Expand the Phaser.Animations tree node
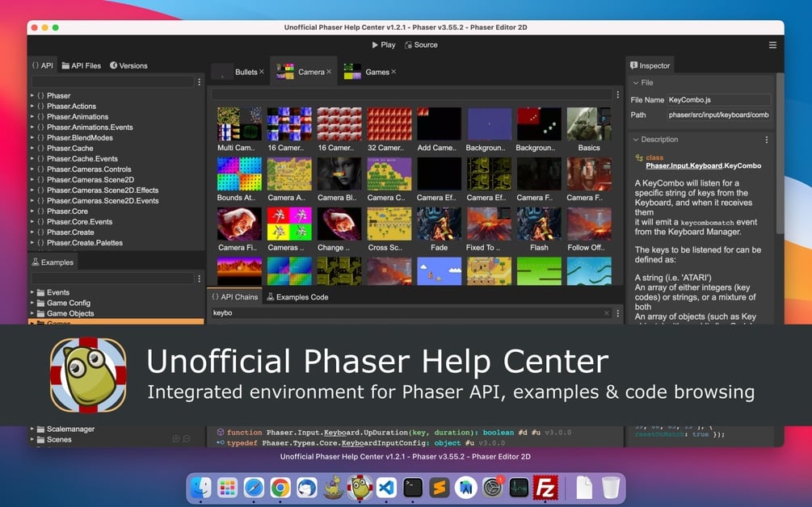 [x=32, y=117]
